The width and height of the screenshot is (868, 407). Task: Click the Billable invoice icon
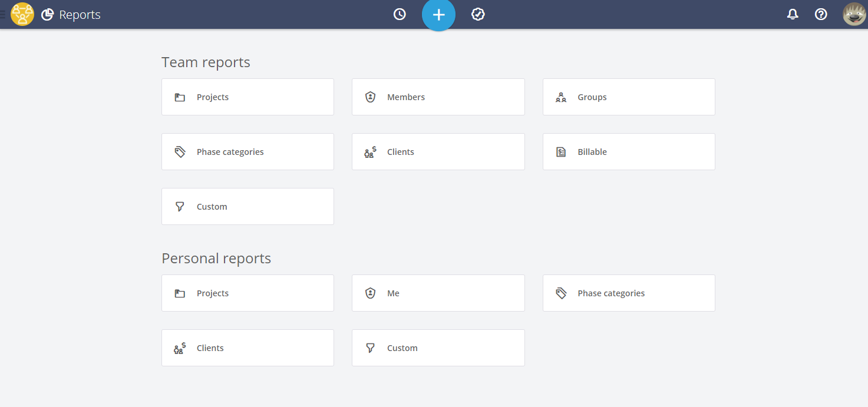[x=561, y=152]
